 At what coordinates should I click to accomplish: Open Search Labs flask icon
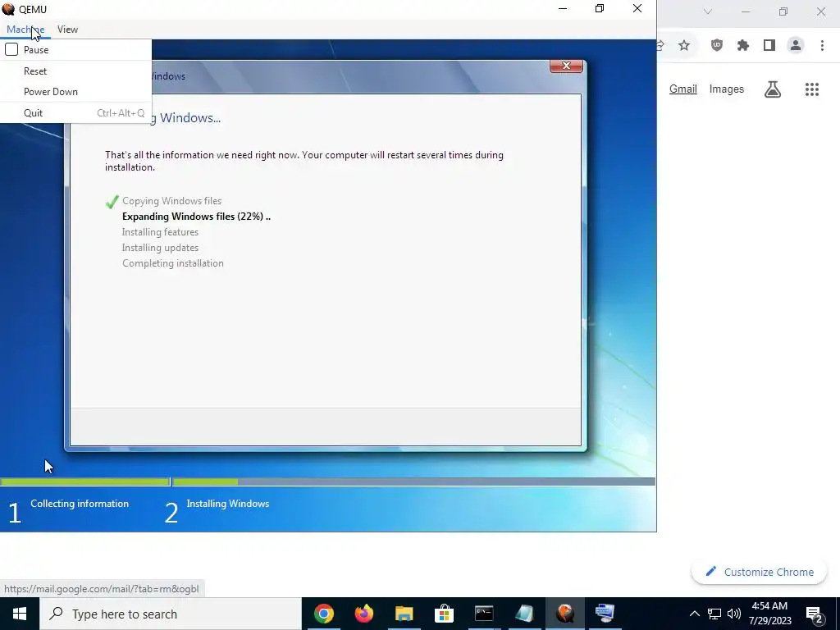coord(773,89)
